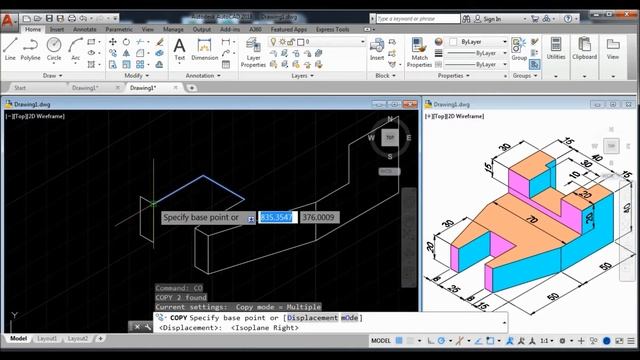
Task: Click Plot printer icon in quick access toolbar
Action: pos(72,18)
